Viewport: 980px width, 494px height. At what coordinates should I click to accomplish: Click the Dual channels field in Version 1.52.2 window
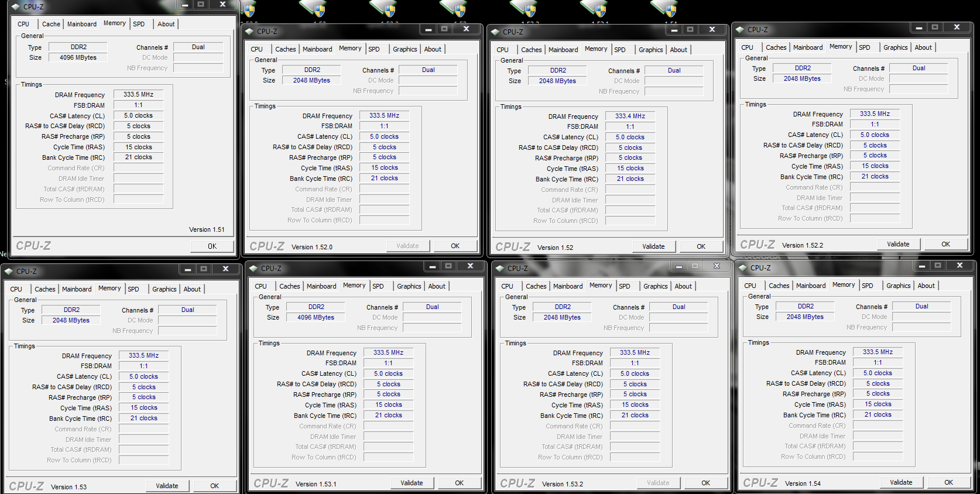point(919,68)
